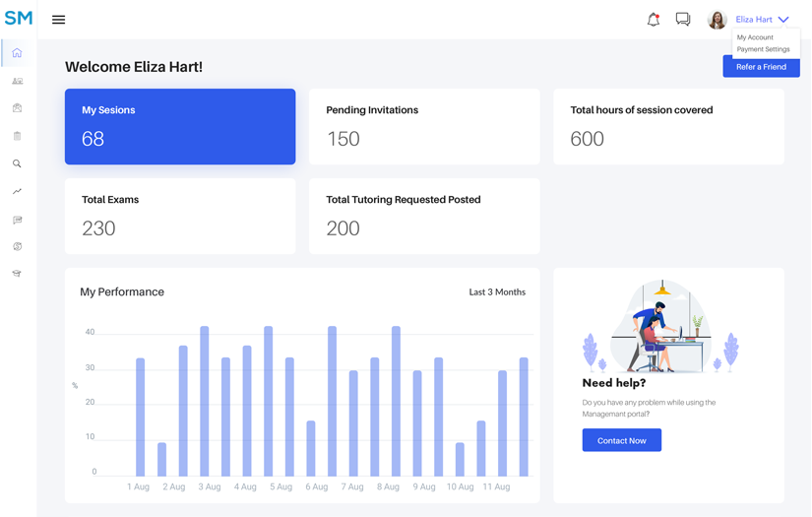Viewport: 812px width, 517px height.
Task: Open the dollar payments sidebar icon
Action: coord(17,247)
